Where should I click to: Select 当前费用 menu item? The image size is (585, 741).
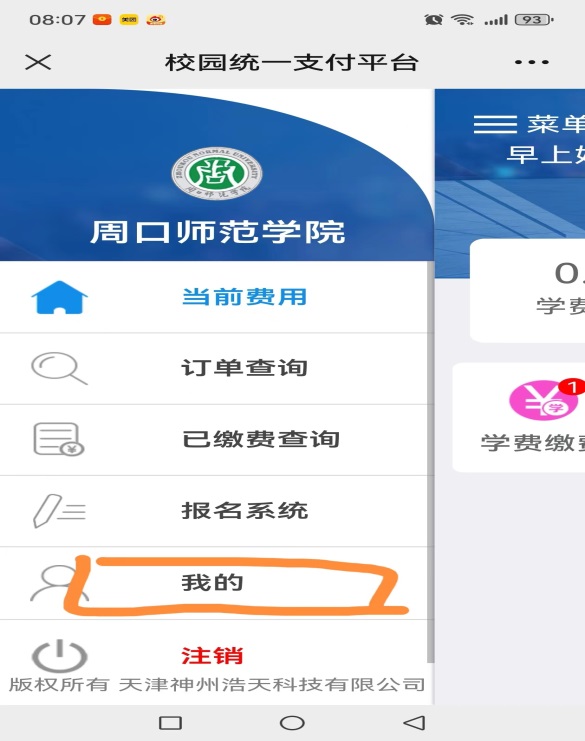pyautogui.click(x=244, y=297)
